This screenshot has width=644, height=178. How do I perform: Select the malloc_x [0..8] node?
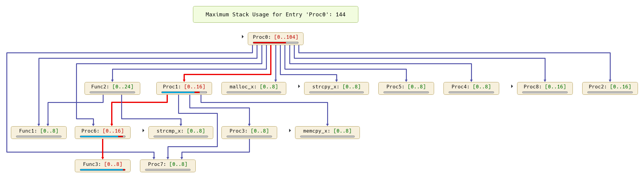pyautogui.click(x=254, y=88)
